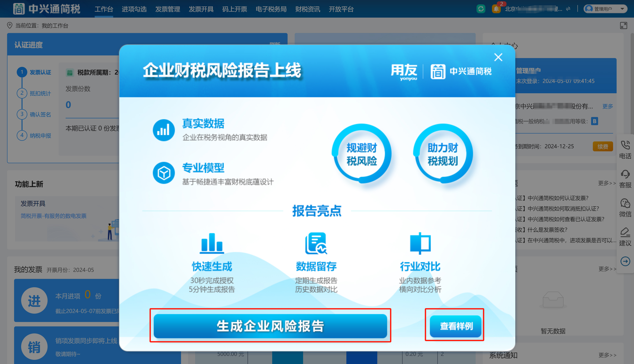Select step 4 纳税申报
This screenshot has width=634, height=364.
pos(34,135)
